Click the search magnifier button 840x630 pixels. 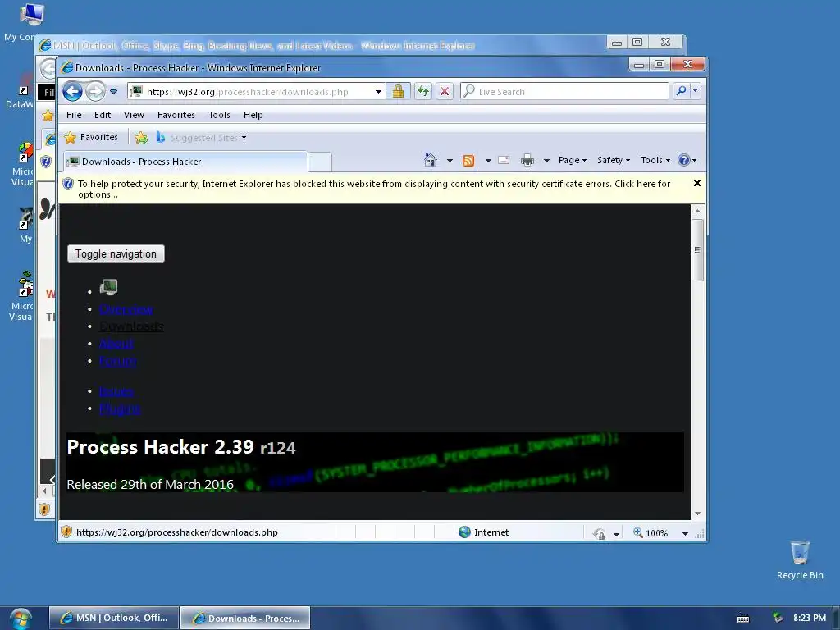coord(682,91)
